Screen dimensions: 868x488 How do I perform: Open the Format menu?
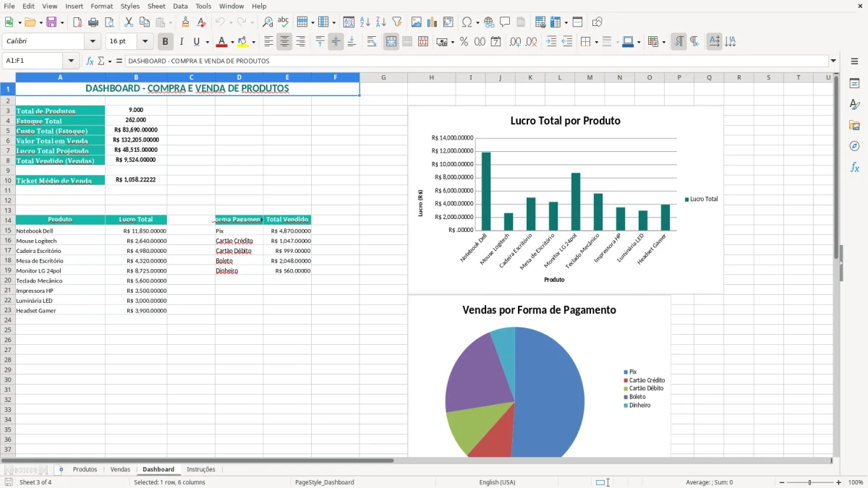(x=102, y=6)
